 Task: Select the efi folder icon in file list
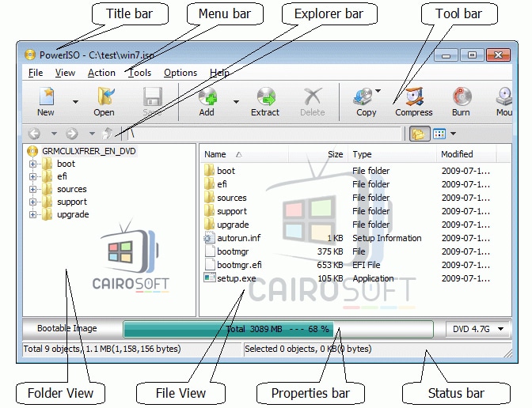[x=209, y=184]
